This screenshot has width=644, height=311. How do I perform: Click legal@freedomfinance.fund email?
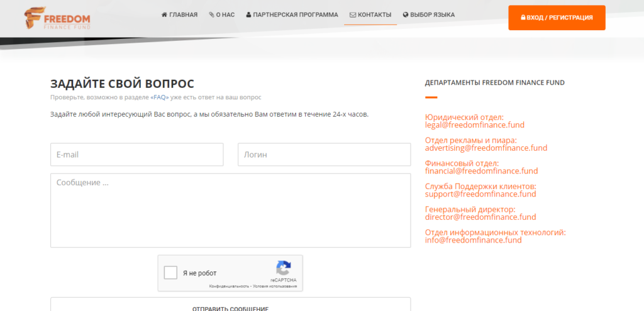tap(475, 125)
